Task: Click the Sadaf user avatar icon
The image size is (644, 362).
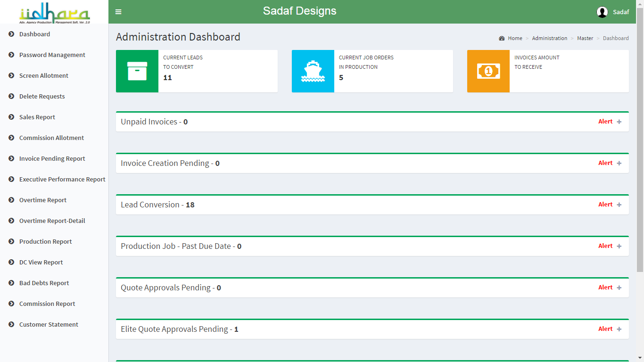Action: tap(602, 12)
